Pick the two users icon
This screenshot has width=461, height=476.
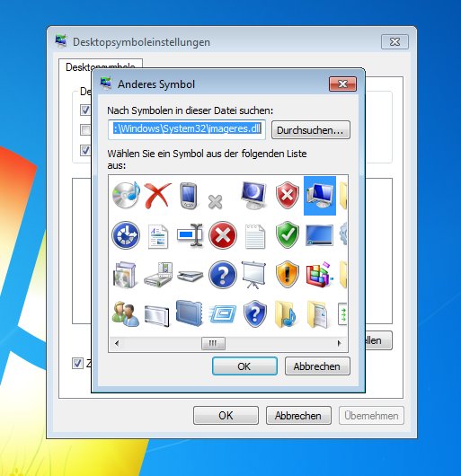[126, 314]
